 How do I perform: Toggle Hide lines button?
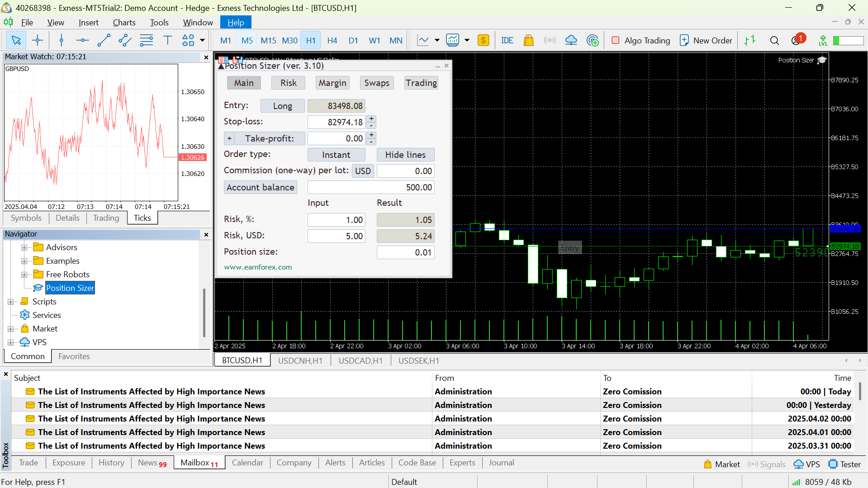pyautogui.click(x=405, y=155)
